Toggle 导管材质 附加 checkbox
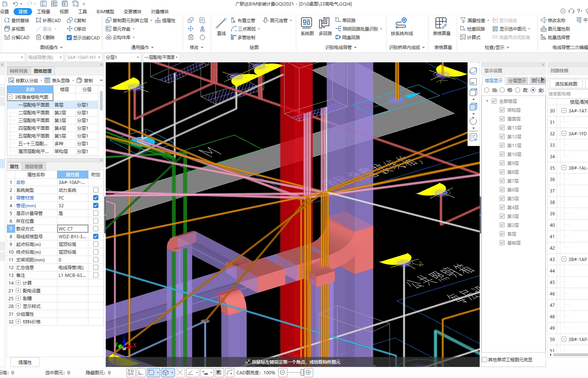This screenshot has height=378, width=588. point(96,198)
